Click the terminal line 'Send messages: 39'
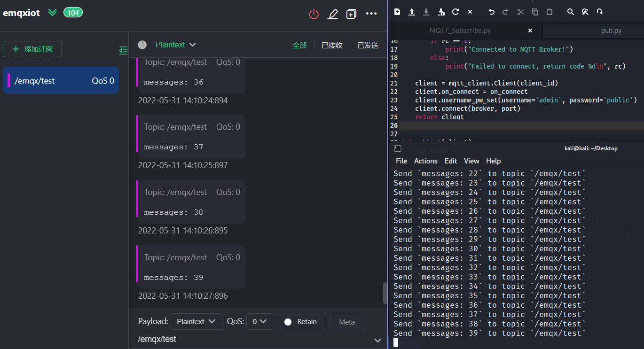The height and width of the screenshot is (349, 644). point(490,333)
